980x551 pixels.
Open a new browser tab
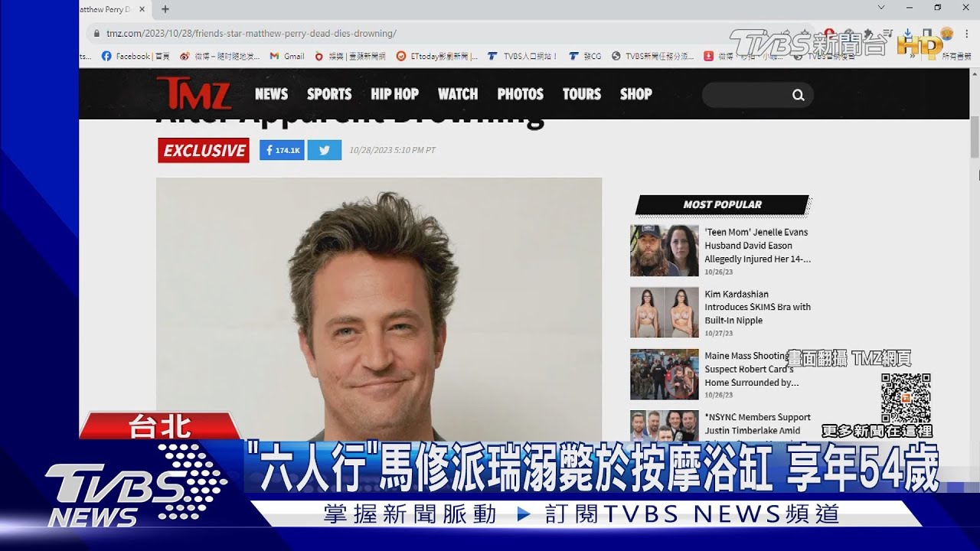point(165,9)
